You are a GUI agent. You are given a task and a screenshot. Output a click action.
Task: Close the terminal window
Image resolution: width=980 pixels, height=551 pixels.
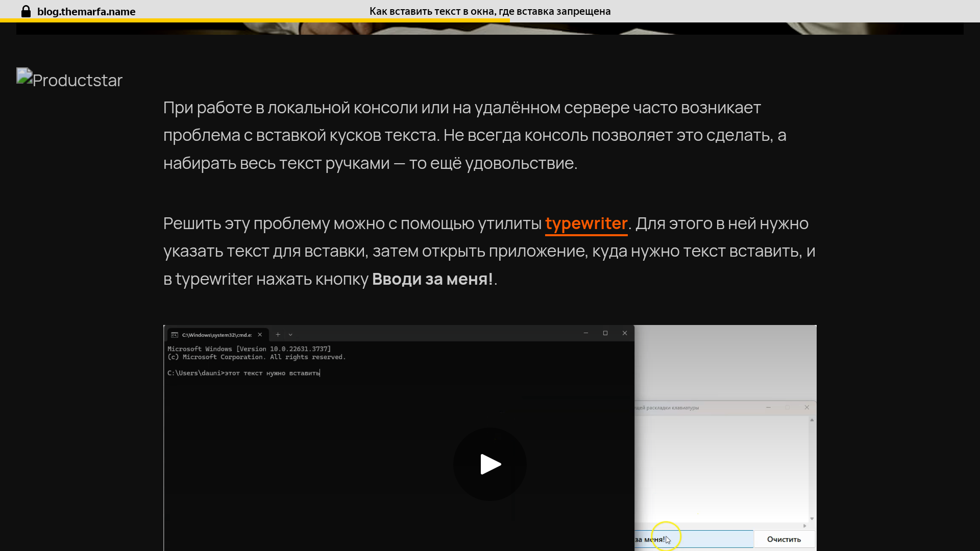click(x=625, y=333)
